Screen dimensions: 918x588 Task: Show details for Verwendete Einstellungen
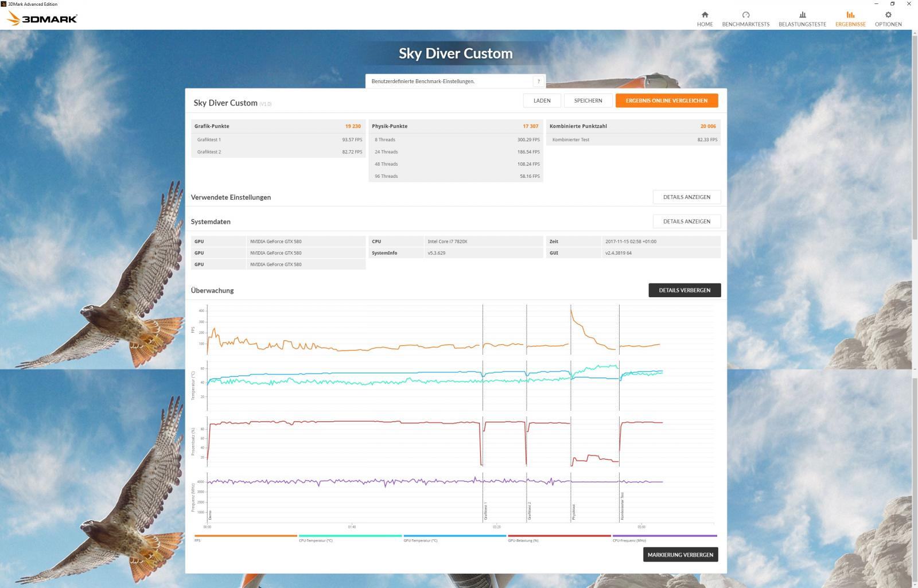pyautogui.click(x=687, y=197)
